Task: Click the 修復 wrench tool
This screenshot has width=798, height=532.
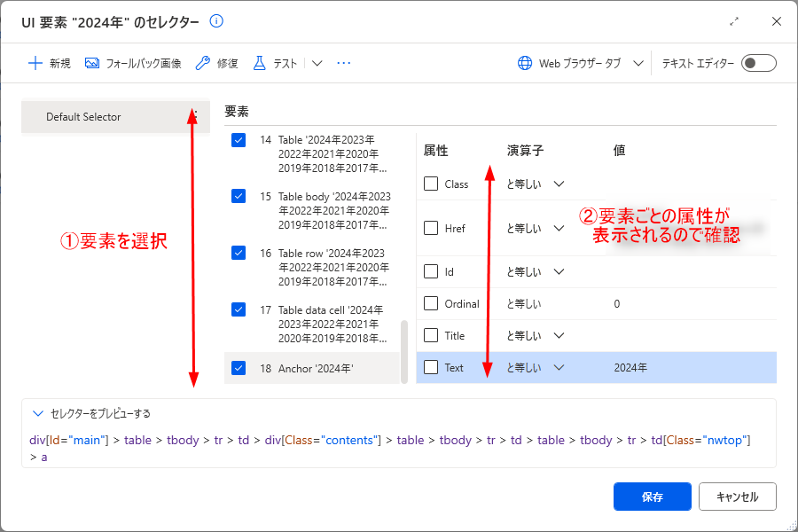Action: pos(217,63)
